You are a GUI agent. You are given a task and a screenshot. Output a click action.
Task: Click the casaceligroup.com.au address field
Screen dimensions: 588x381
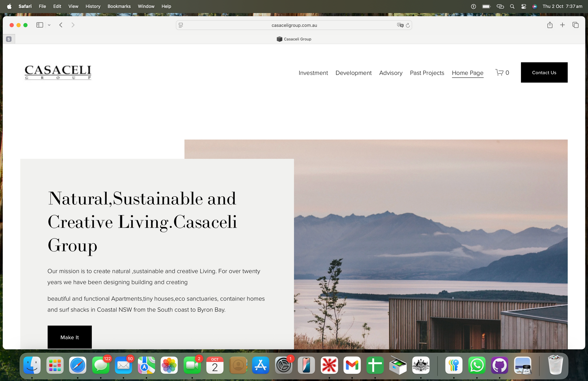pyautogui.click(x=294, y=25)
